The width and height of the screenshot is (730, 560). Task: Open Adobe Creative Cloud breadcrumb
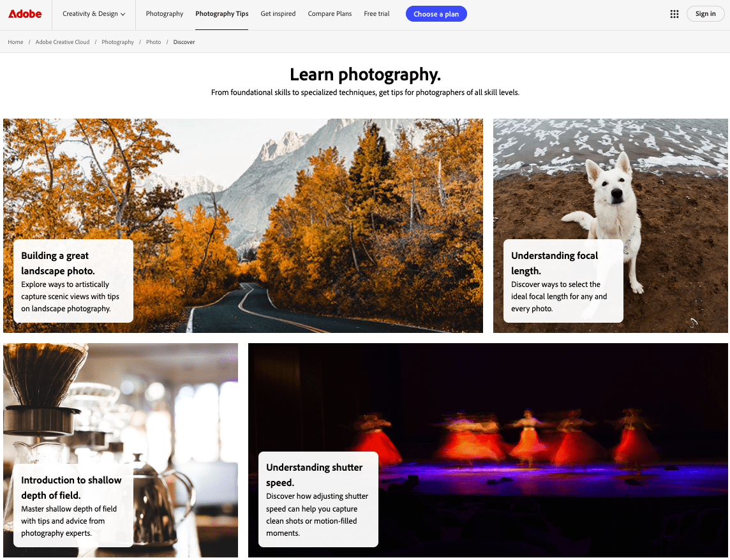63,42
